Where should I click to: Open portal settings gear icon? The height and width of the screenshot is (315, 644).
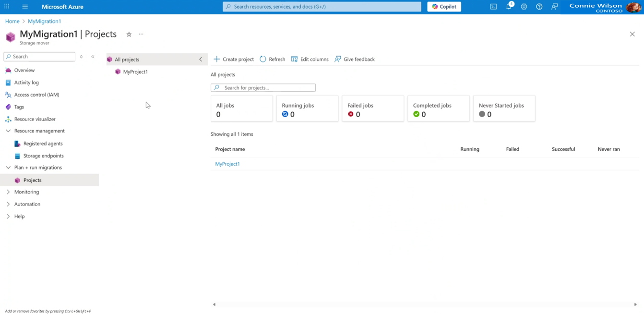click(x=524, y=7)
